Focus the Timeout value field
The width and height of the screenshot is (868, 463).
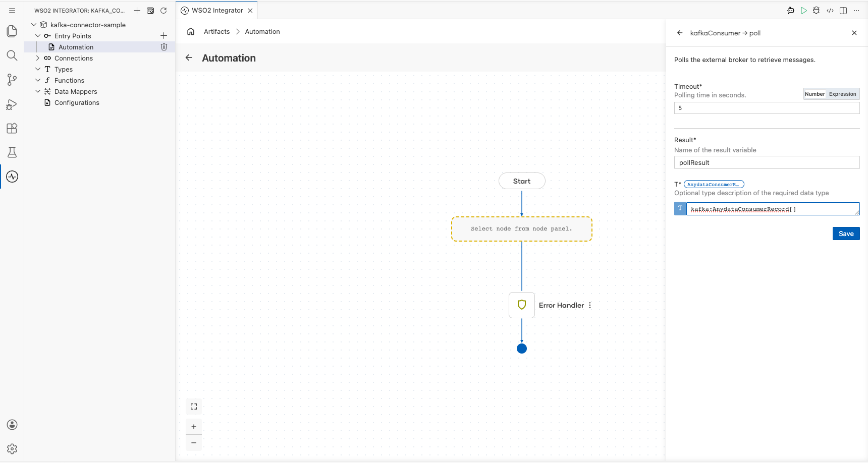tap(767, 108)
